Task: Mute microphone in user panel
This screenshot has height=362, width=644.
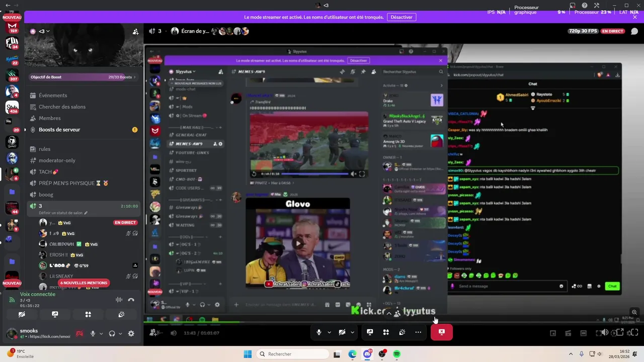Action: [x=93, y=333]
